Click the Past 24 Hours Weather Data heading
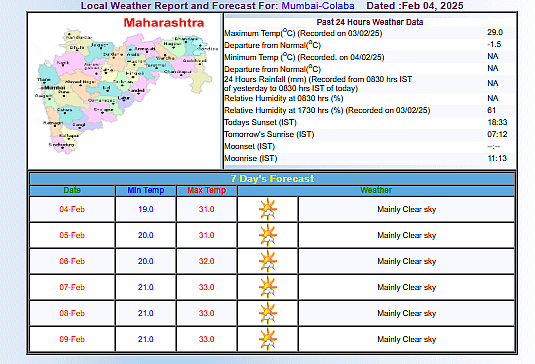The image size is (535, 364). pos(370,22)
